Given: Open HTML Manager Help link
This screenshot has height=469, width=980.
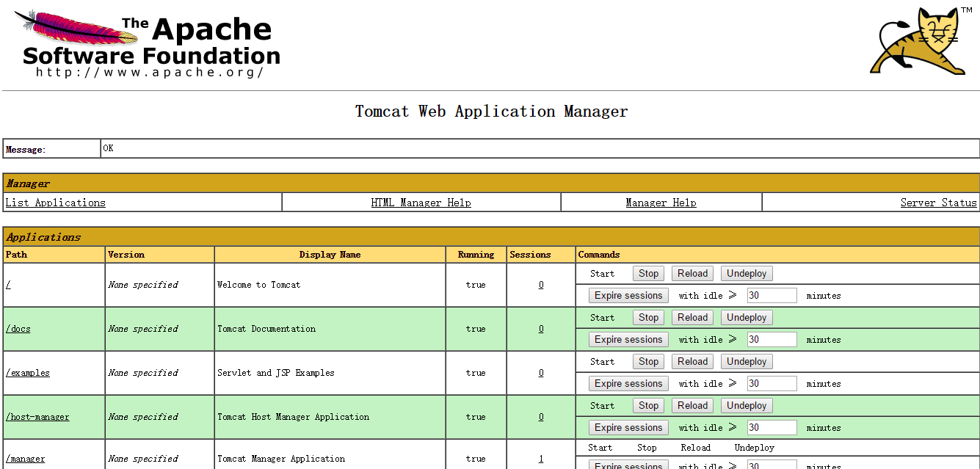Looking at the screenshot, I should pos(421,203).
